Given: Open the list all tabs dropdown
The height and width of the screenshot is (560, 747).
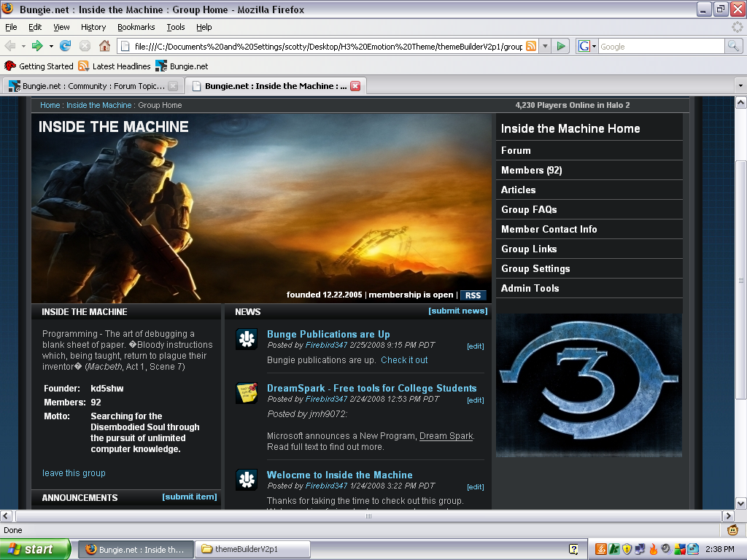Looking at the screenshot, I should (740, 86).
